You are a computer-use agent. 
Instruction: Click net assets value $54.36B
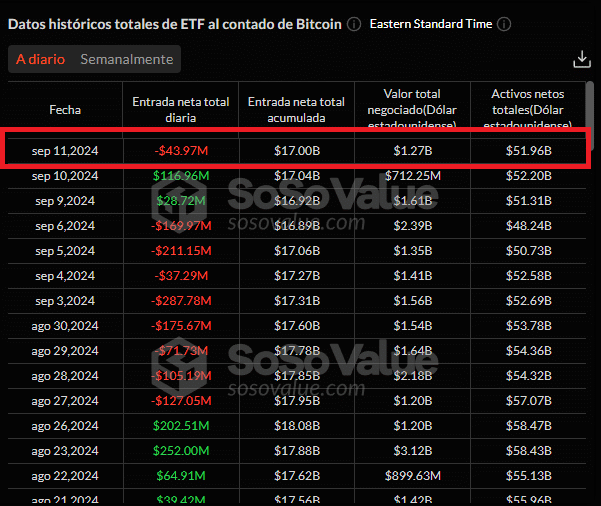coord(529,351)
